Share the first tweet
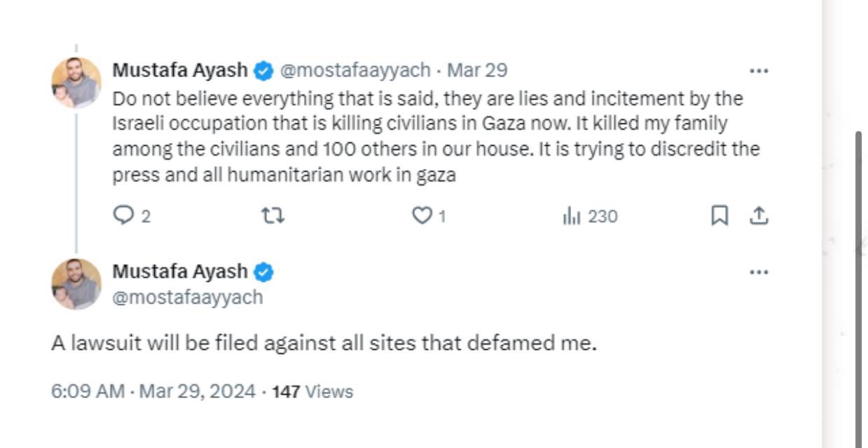The image size is (868, 448). 759,216
